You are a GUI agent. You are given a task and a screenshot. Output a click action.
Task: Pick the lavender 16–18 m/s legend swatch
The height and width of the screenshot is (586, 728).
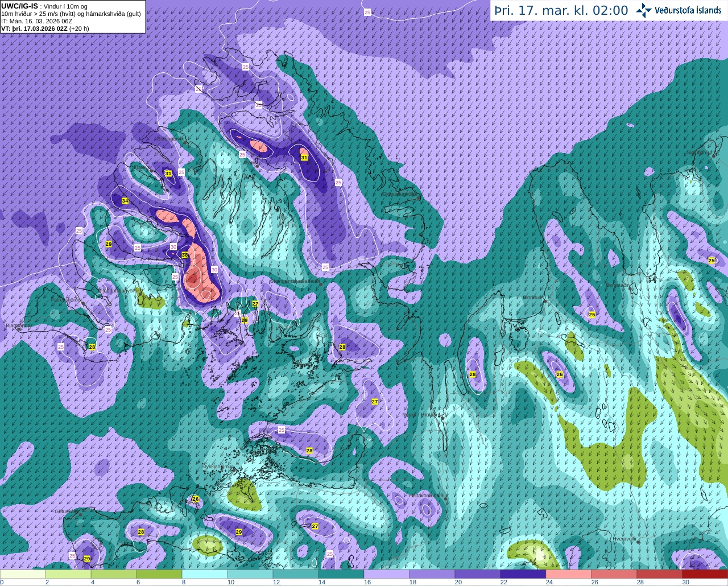[387, 574]
